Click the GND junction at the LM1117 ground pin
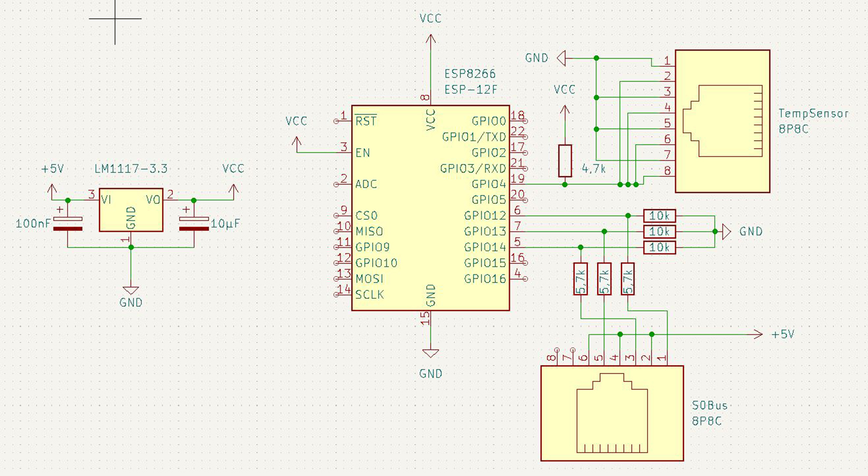Image resolution: width=868 pixels, height=476 pixels. [131, 247]
